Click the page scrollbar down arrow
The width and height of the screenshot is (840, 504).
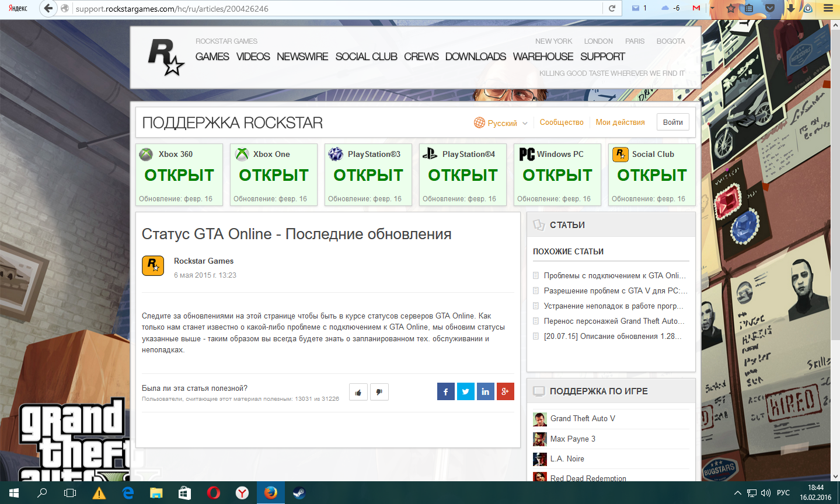click(836, 477)
